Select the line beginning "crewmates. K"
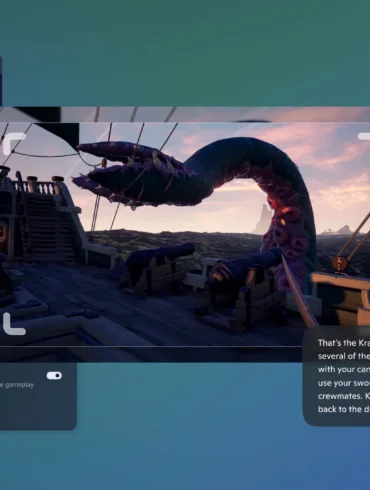Screen dimensions: 370x490 pyautogui.click(x=344, y=396)
